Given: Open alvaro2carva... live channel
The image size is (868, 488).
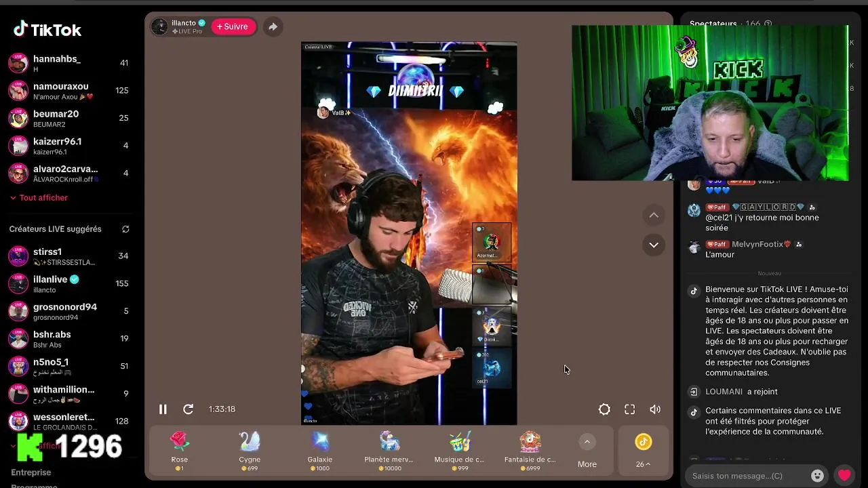Looking at the screenshot, I should (68, 174).
